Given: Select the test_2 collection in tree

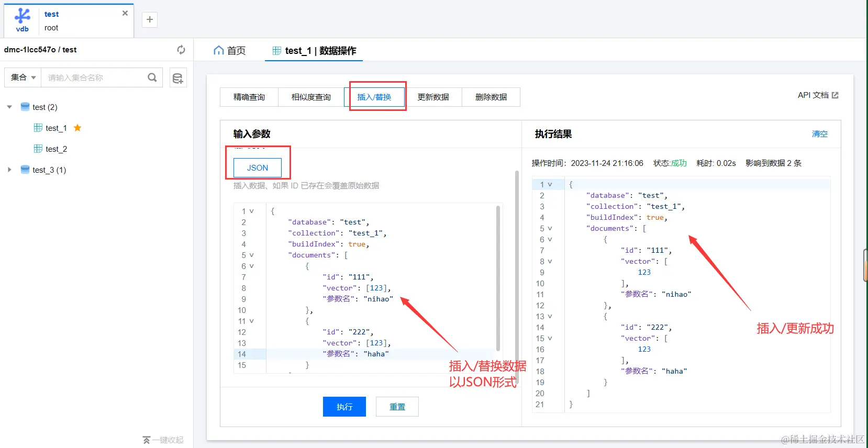Looking at the screenshot, I should 56,149.
